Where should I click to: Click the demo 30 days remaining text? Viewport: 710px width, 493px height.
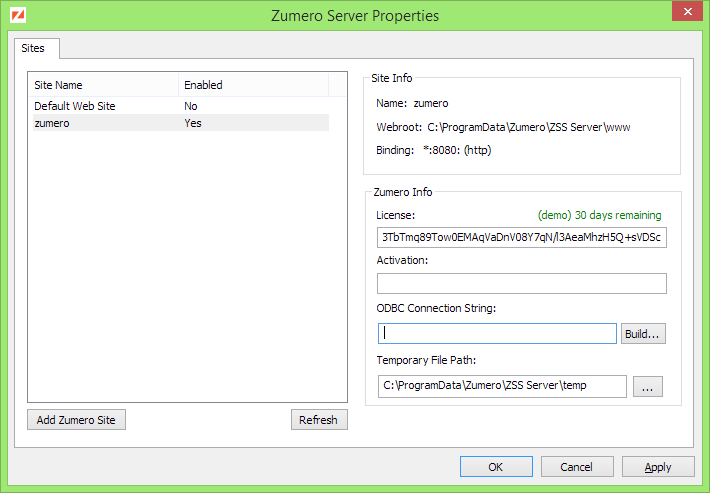599,215
